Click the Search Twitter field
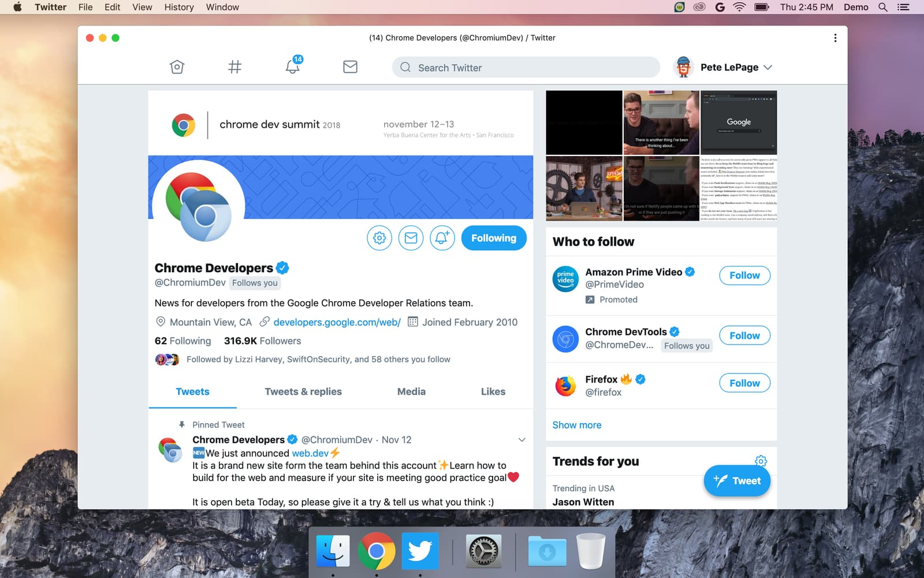 [x=525, y=67]
